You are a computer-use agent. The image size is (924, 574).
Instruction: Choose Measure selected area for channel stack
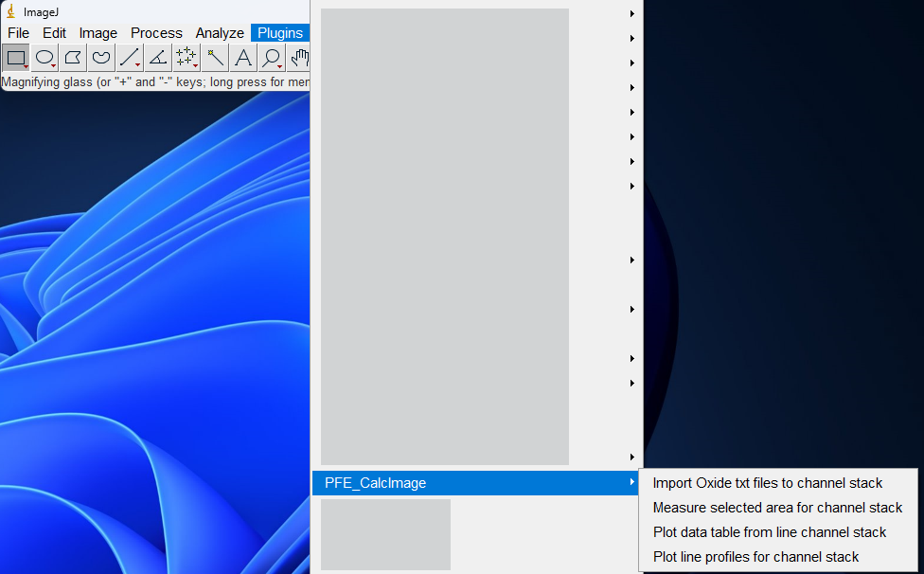point(777,508)
